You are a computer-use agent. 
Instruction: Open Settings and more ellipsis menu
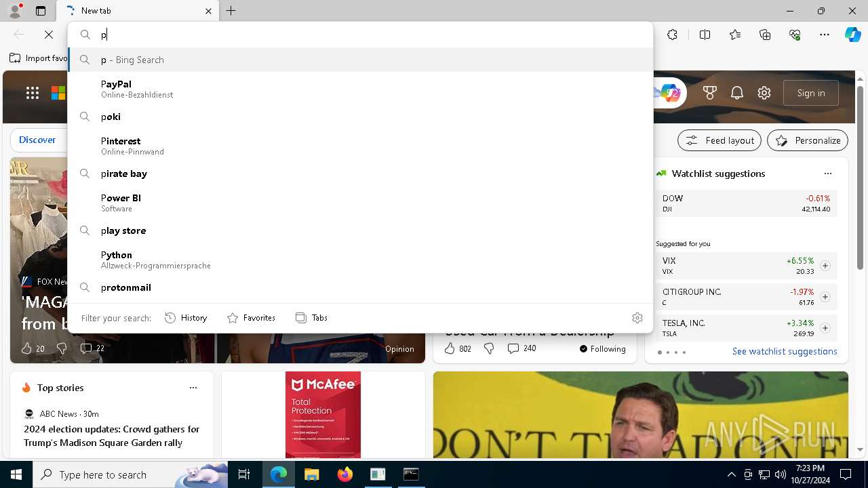tap(825, 35)
